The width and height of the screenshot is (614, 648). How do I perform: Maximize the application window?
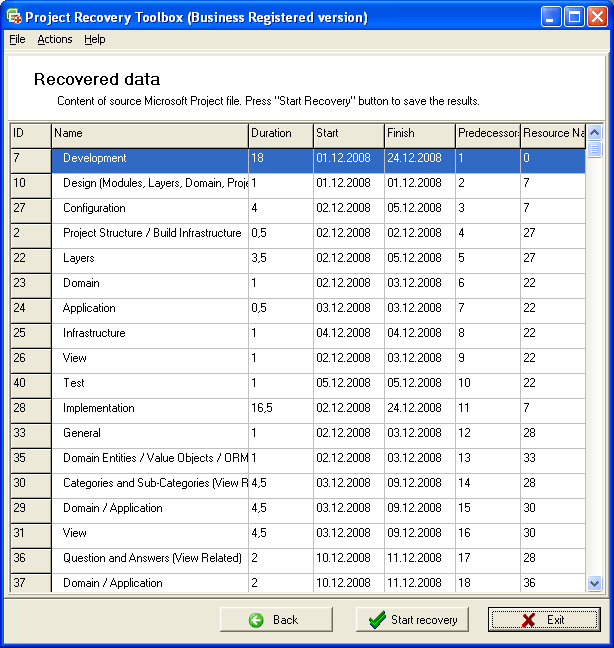pyautogui.click(x=574, y=17)
